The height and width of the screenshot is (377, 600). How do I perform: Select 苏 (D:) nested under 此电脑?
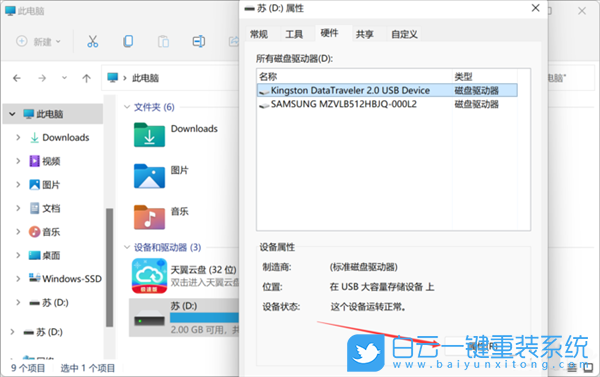[x=49, y=303]
